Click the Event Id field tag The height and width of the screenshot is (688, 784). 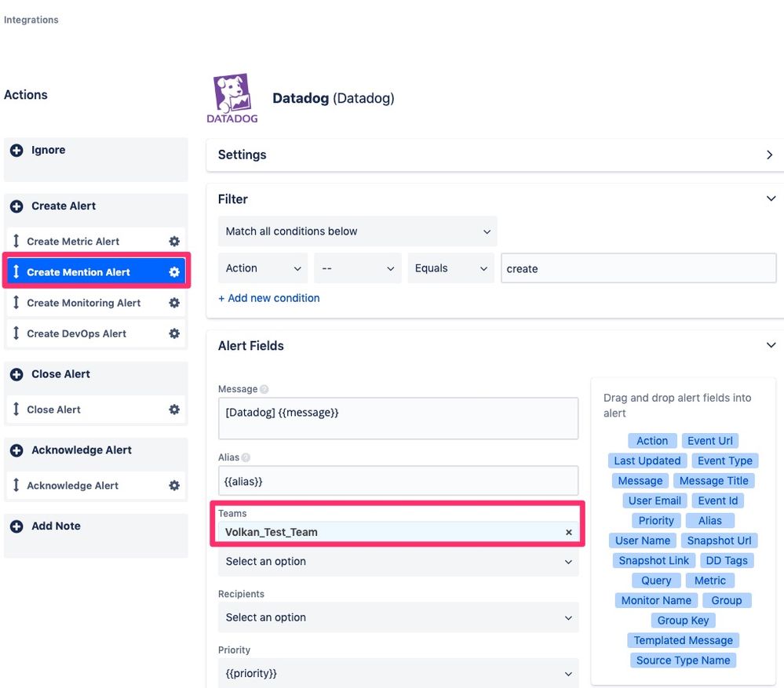tap(718, 501)
